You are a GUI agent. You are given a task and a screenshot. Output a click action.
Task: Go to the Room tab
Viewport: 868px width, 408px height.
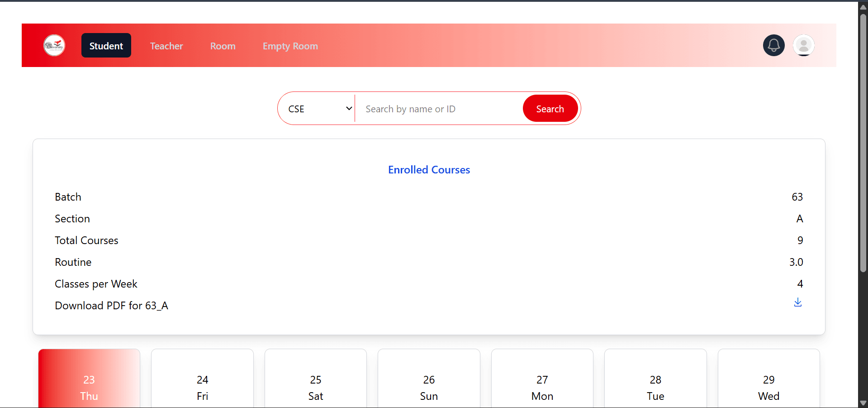[223, 46]
